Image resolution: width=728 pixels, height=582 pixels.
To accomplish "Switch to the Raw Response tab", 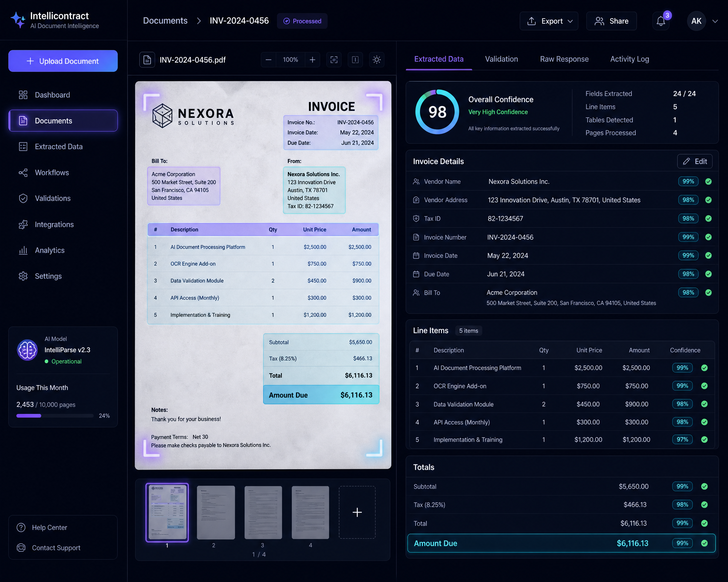I will click(x=564, y=59).
